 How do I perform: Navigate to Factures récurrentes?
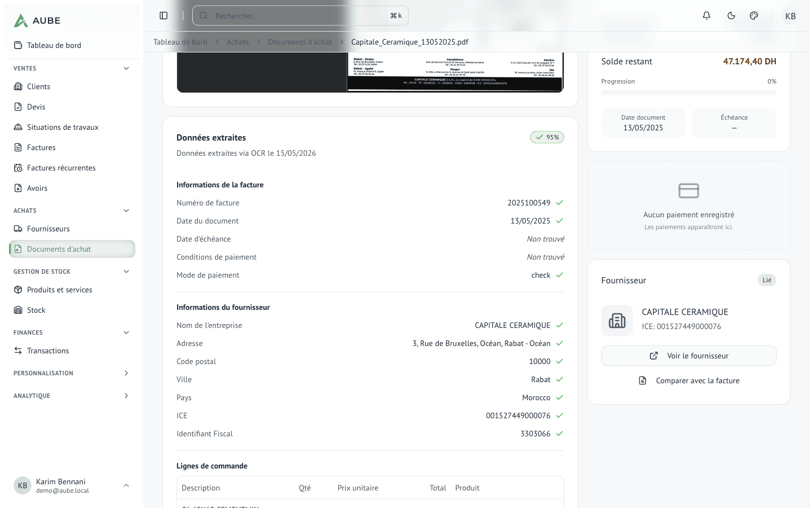72,168
